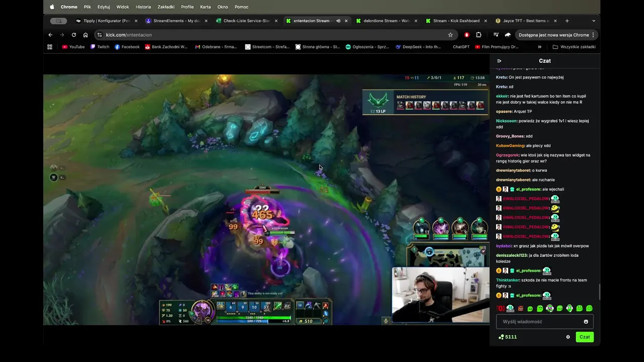Viewport: 644px width, 362px height.
Task: Click username bydabzi in chat
Action: point(504,246)
